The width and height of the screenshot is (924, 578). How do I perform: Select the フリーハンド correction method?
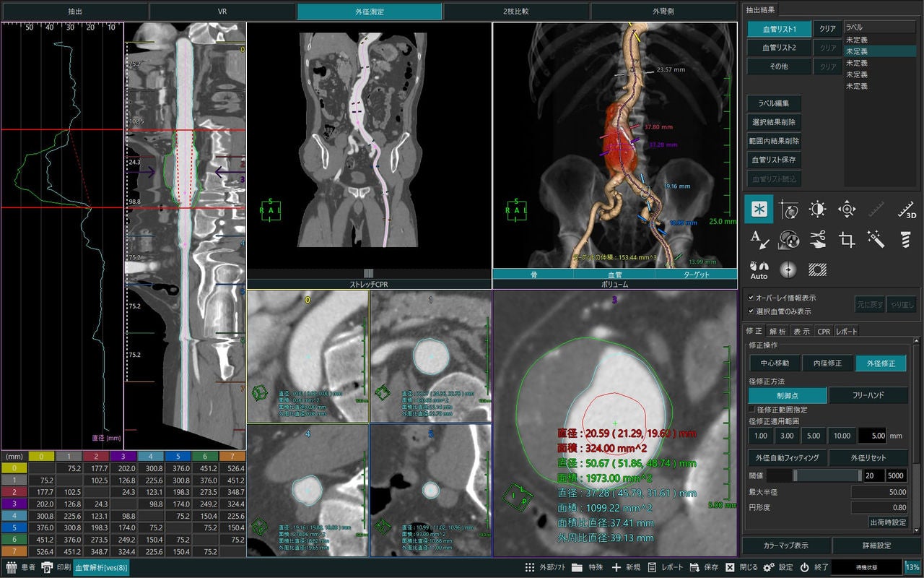[868, 395]
